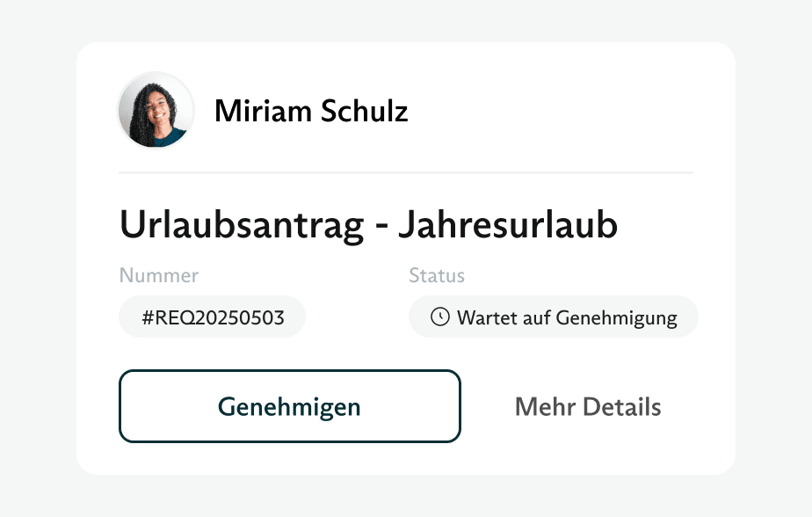Open Mehr Details
This screenshot has width=812, height=517.
coord(588,407)
